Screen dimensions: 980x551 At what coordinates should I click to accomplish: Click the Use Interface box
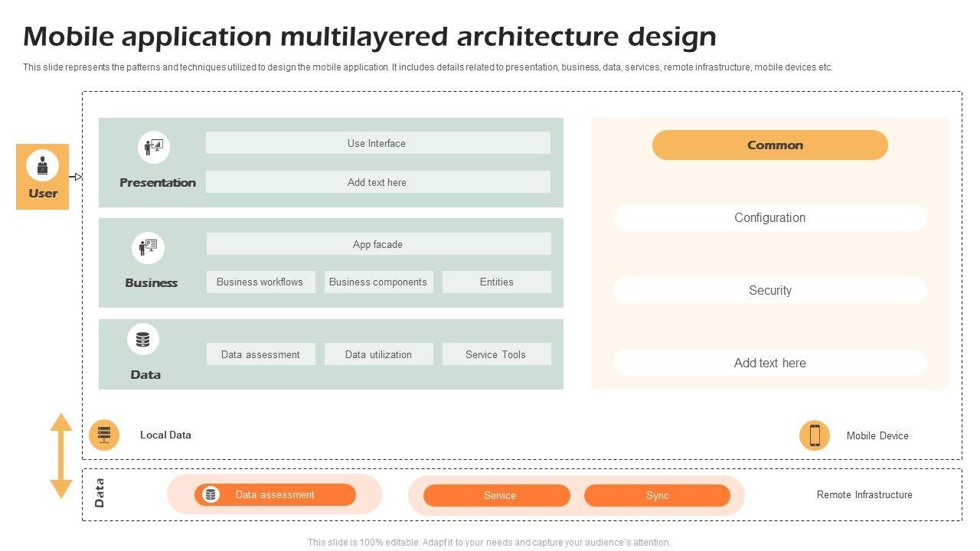point(377,143)
